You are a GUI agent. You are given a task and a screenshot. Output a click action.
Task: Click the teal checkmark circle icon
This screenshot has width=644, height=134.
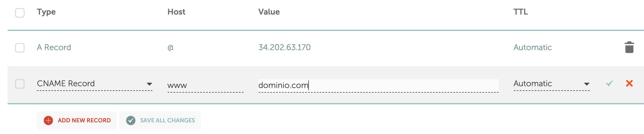pyautogui.click(x=131, y=120)
